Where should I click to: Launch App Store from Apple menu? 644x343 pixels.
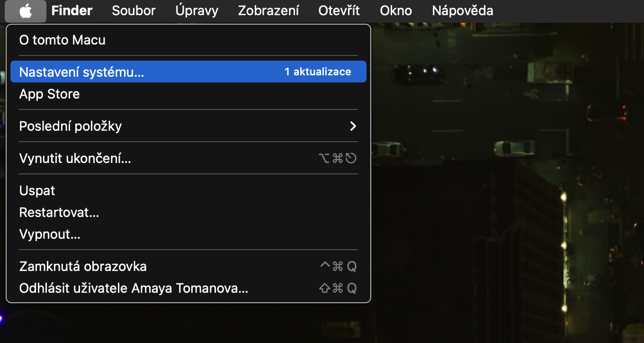pos(188,94)
